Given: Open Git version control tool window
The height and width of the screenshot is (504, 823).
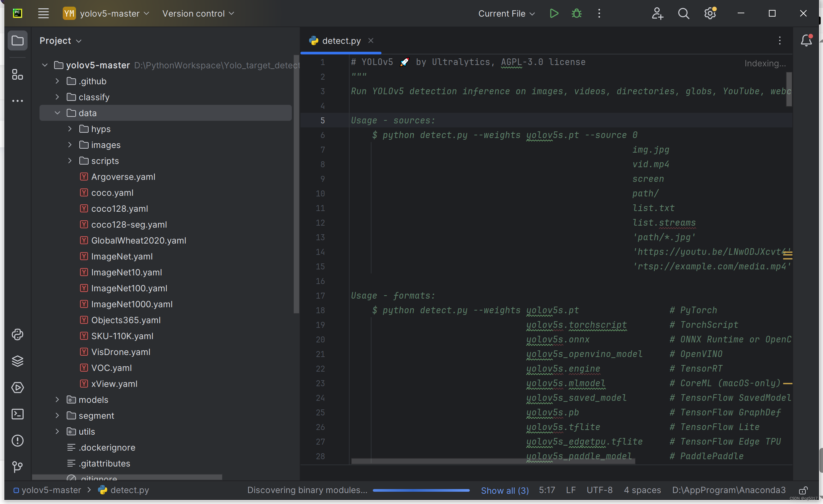Looking at the screenshot, I should (x=17, y=467).
